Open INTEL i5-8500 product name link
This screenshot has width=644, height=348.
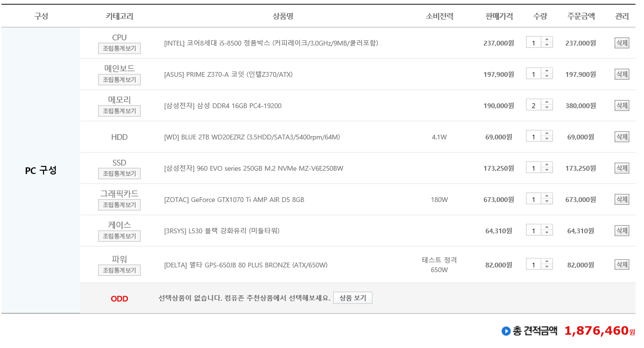click(x=271, y=43)
